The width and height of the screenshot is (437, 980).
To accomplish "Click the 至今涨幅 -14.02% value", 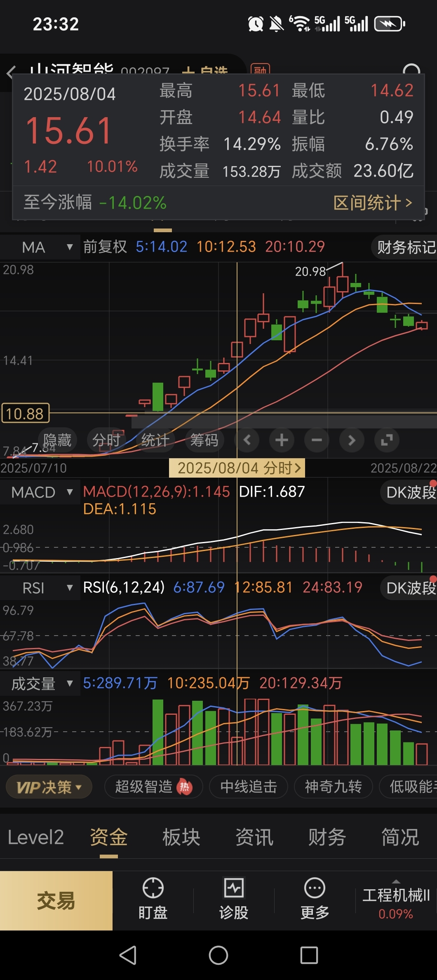I will pos(133,203).
